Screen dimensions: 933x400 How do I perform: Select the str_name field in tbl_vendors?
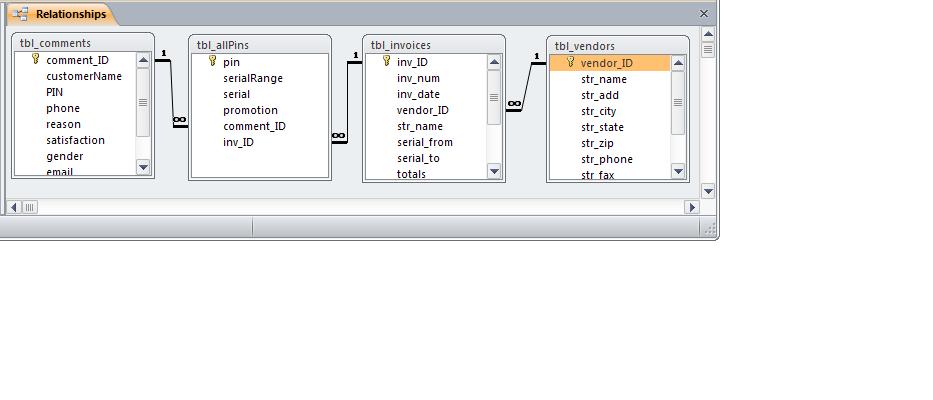click(x=604, y=79)
